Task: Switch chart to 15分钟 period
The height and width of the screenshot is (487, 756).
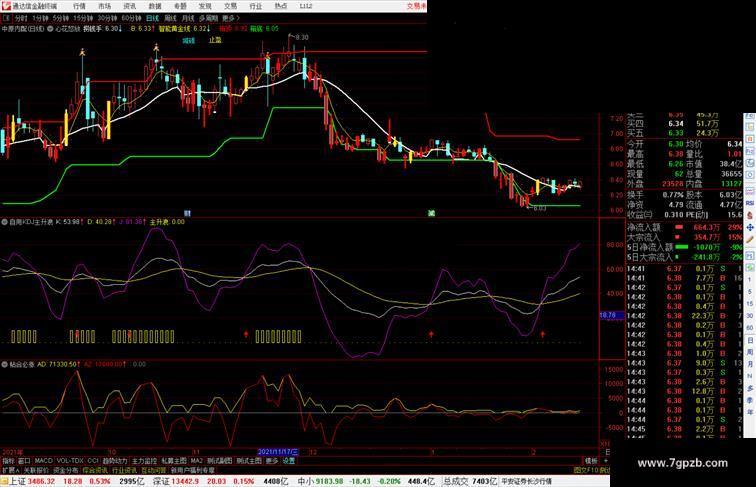Action: pyautogui.click(x=83, y=18)
